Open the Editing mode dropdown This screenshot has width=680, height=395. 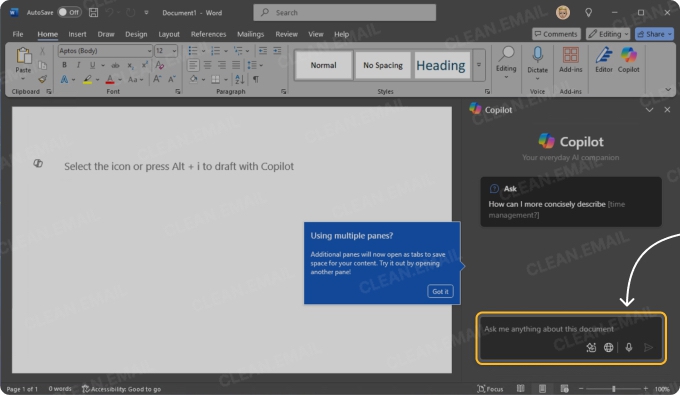click(608, 34)
